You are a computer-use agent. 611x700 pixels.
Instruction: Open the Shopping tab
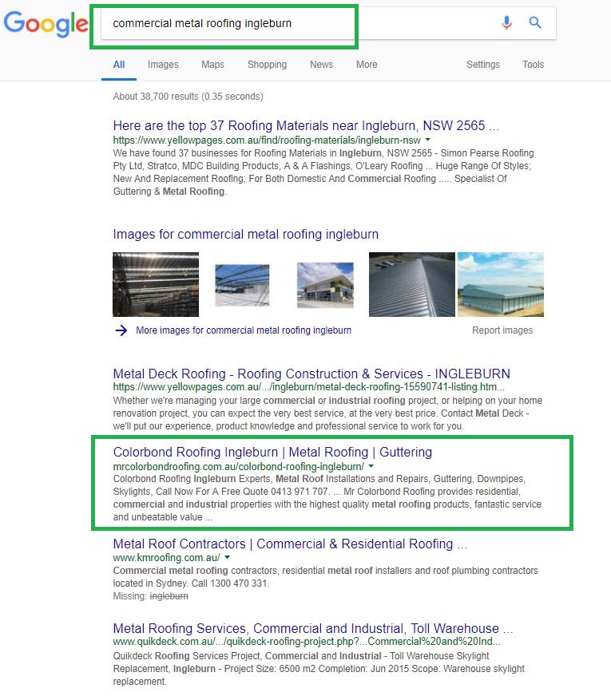click(x=267, y=65)
